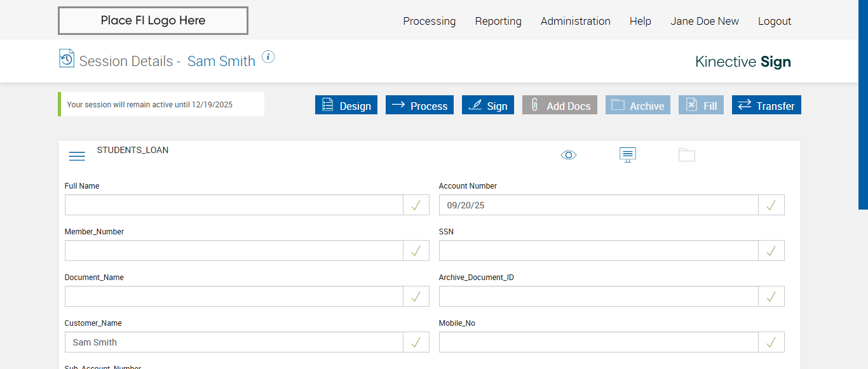Click the Logout link
868x369 pixels.
pos(775,21)
